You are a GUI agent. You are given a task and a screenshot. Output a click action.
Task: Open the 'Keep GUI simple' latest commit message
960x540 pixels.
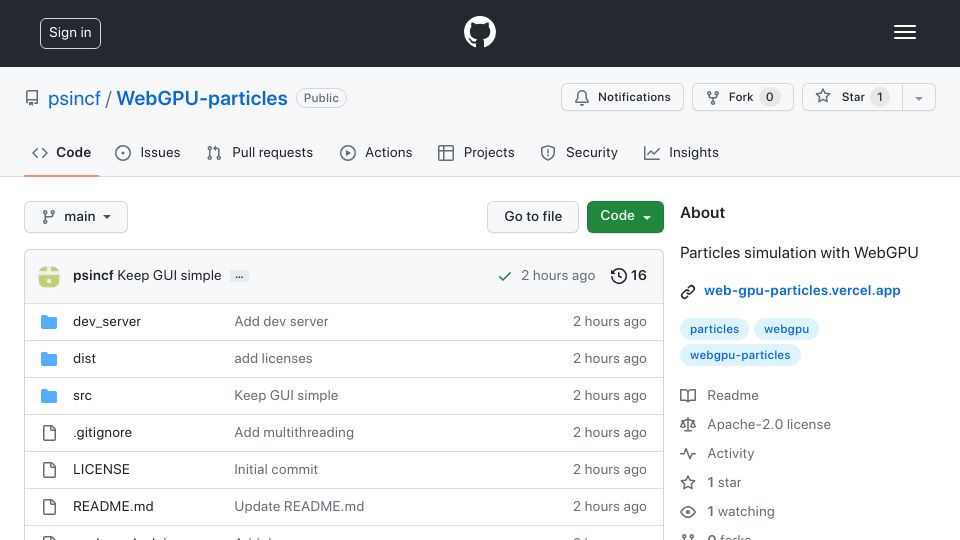tap(169, 276)
